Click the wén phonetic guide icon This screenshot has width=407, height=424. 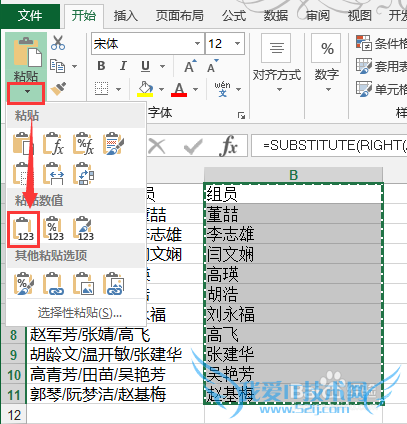(x=222, y=89)
